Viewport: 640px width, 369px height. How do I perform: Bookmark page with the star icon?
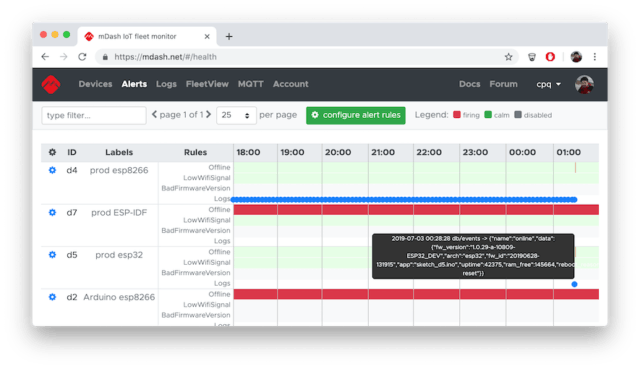[508, 57]
